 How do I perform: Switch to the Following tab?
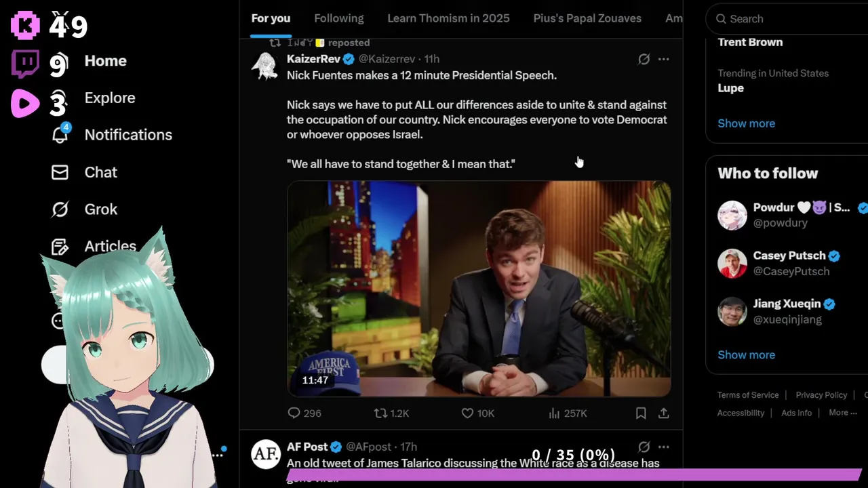coord(339,18)
